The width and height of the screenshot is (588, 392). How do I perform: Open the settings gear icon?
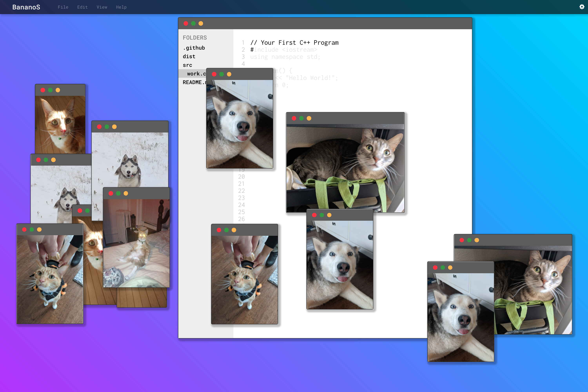[582, 7]
